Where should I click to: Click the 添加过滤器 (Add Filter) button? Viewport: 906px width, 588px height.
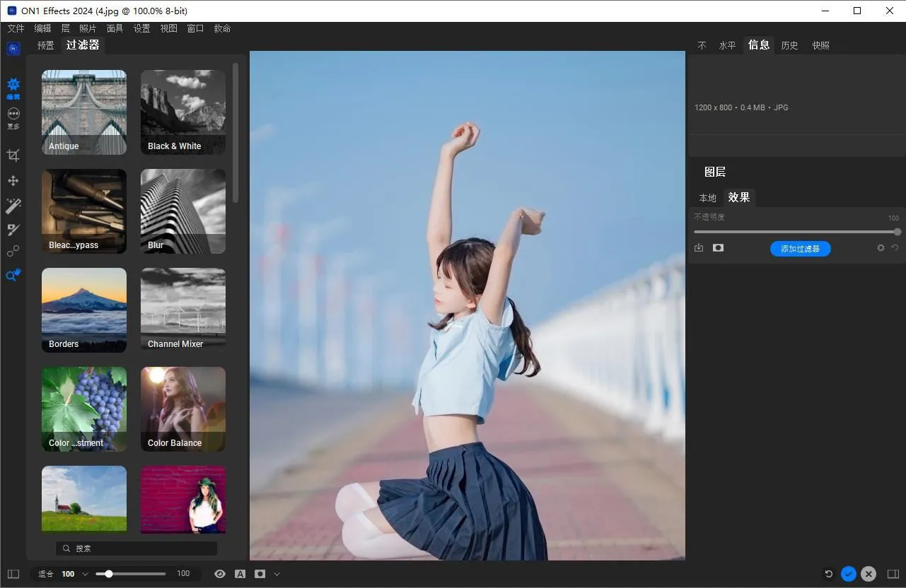click(800, 249)
